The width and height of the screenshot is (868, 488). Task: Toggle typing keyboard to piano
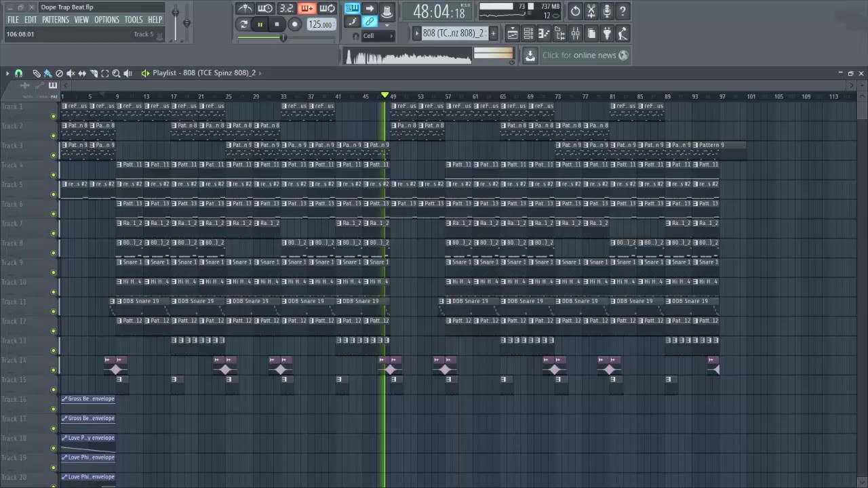[352, 8]
